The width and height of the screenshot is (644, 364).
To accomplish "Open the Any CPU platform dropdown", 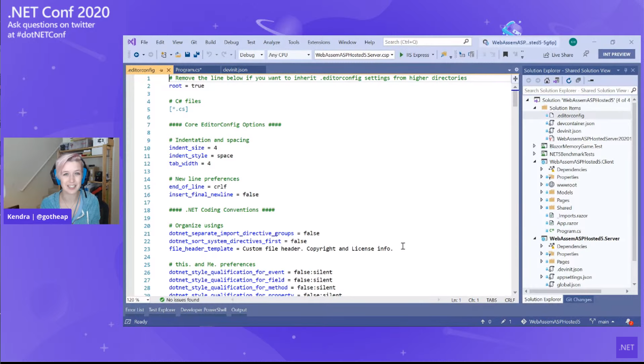I will pos(289,55).
